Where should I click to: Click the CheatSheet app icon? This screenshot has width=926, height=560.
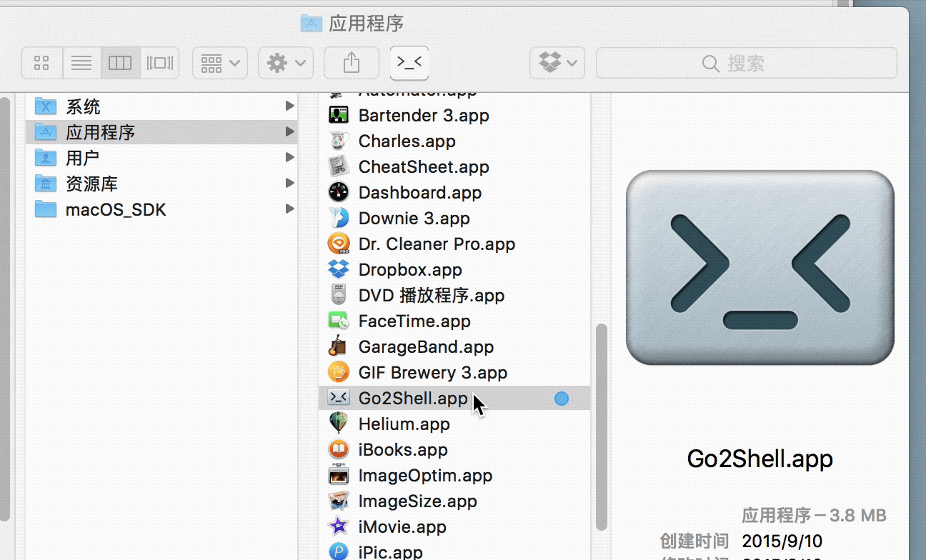pos(338,166)
